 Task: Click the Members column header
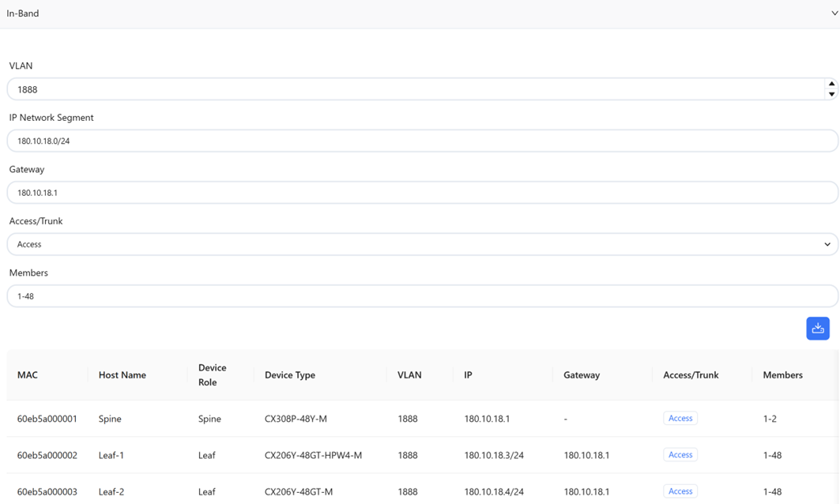782,375
